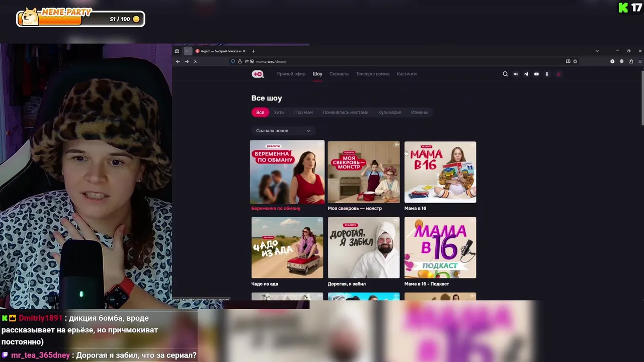Image resolution: width=644 pixels, height=362 pixels.
Task: Click username mr_tea_365dney in chat
Action: pyautogui.click(x=40, y=355)
